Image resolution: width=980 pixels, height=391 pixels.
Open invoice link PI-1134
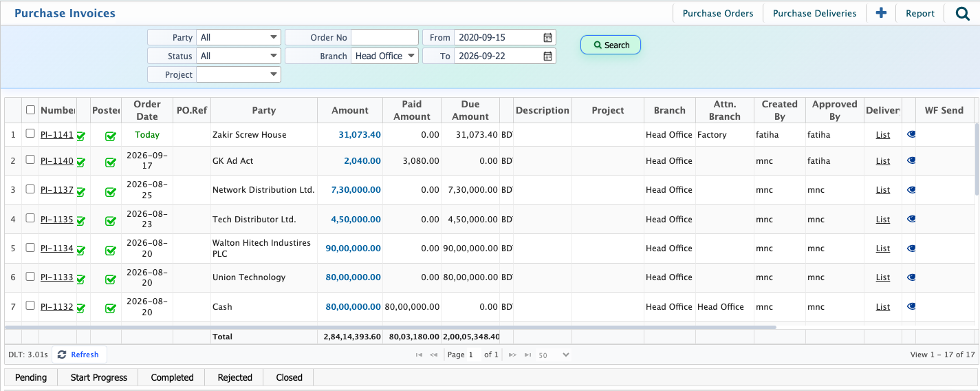[x=57, y=248]
